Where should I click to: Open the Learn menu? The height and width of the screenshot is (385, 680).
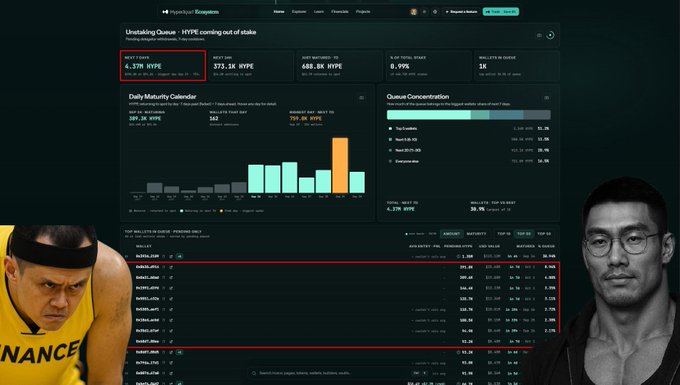coord(319,12)
